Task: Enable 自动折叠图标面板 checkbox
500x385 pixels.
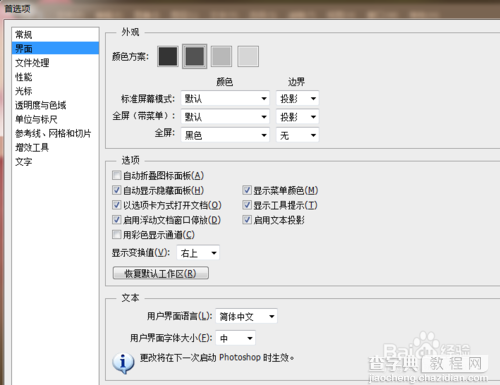Action: pos(116,175)
